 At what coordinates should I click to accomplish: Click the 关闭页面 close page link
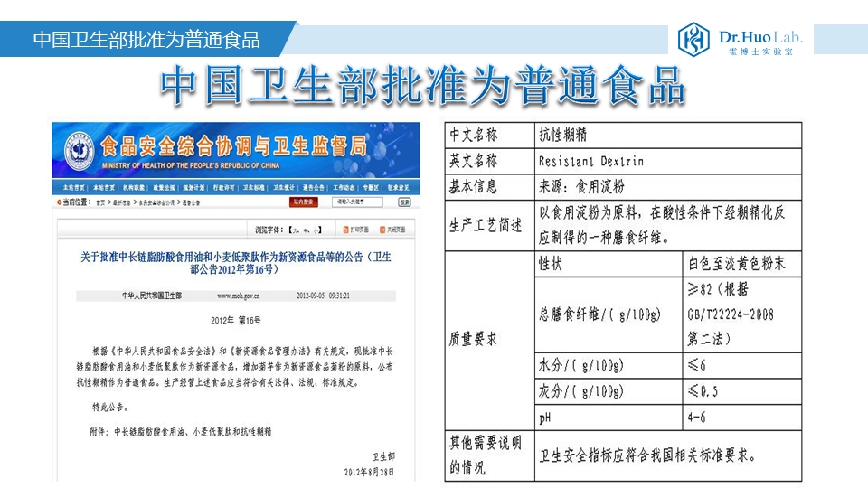coord(392,230)
